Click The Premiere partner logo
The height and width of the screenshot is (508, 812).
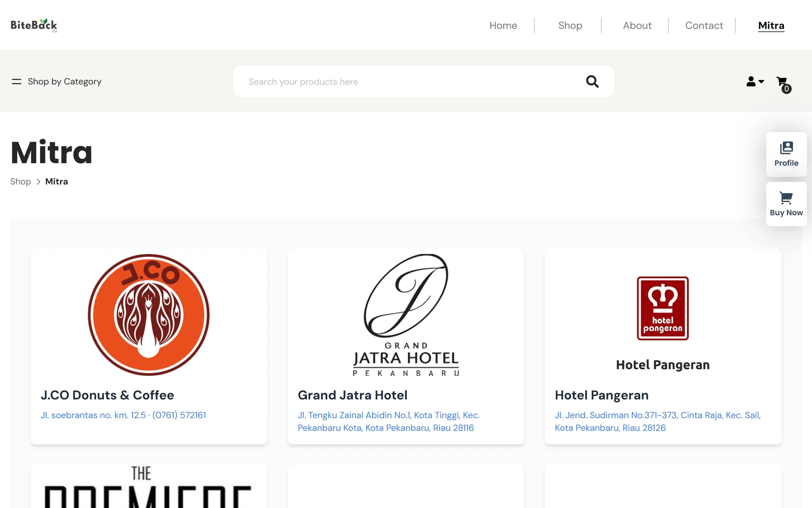click(148, 486)
